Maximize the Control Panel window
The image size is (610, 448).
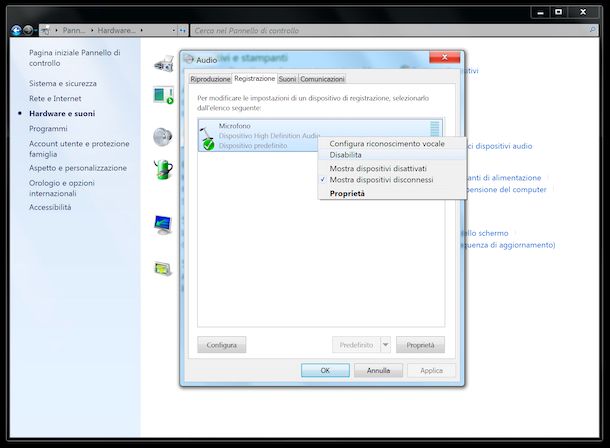click(558, 12)
